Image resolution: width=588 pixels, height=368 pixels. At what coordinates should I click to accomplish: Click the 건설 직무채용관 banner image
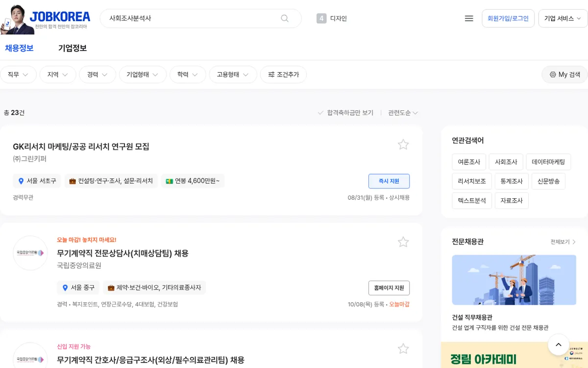coord(514,280)
